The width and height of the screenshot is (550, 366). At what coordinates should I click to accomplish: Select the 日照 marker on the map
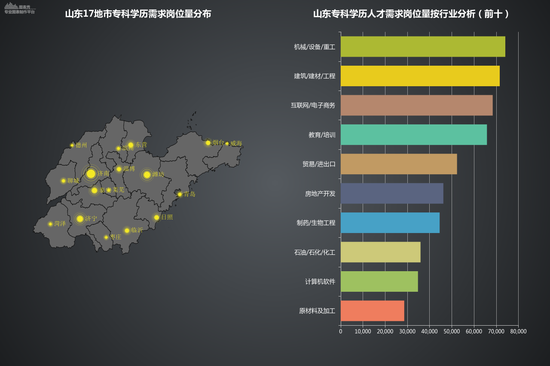click(x=157, y=218)
